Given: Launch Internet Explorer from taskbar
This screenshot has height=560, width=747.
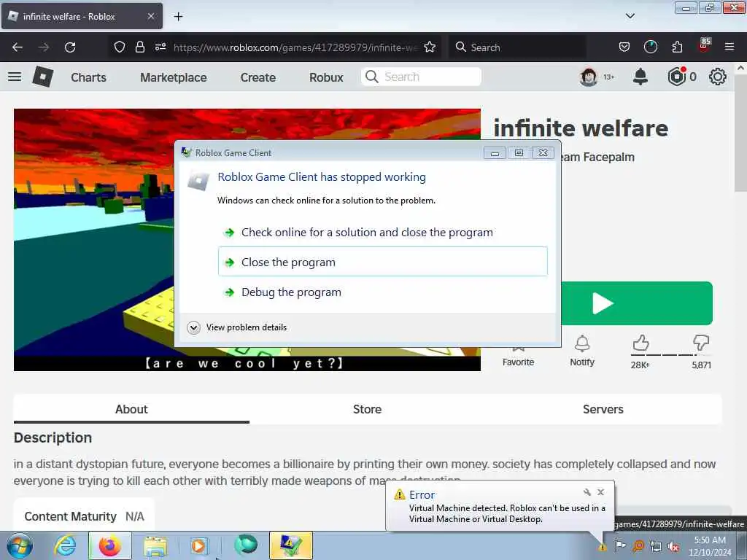Looking at the screenshot, I should click(65, 545).
